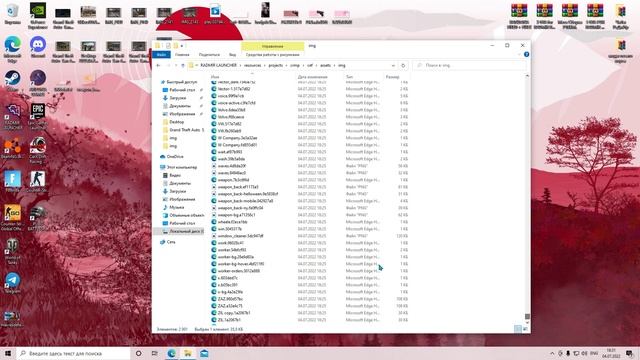Image resolution: width=640 pixels, height=360 pixels.
Task: Go up one folder level
Action: click(182, 65)
